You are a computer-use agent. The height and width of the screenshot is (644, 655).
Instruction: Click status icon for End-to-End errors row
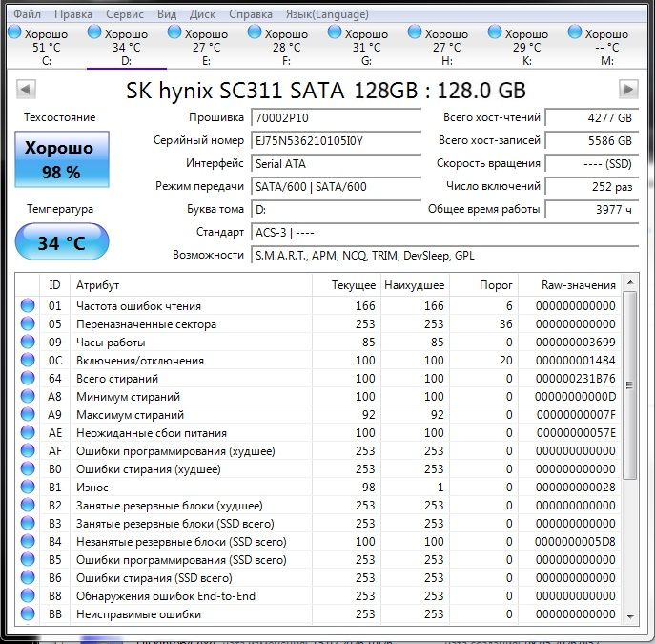point(28,595)
